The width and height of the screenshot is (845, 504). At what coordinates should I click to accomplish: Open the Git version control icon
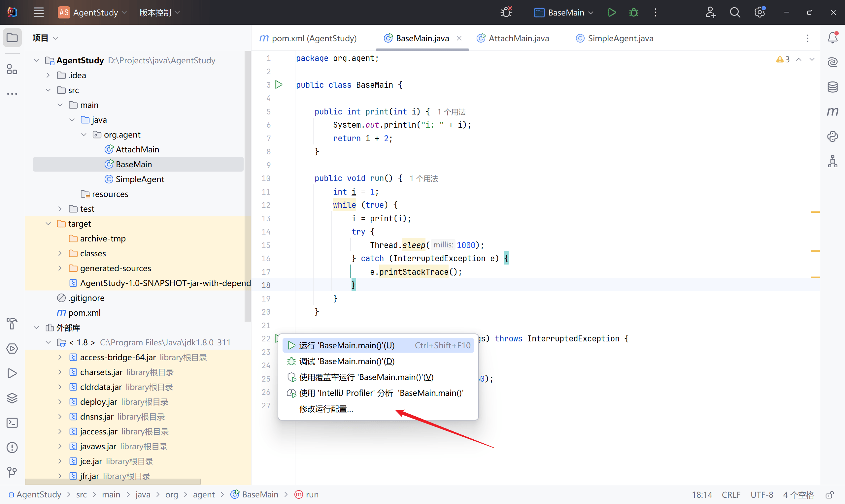click(12, 472)
